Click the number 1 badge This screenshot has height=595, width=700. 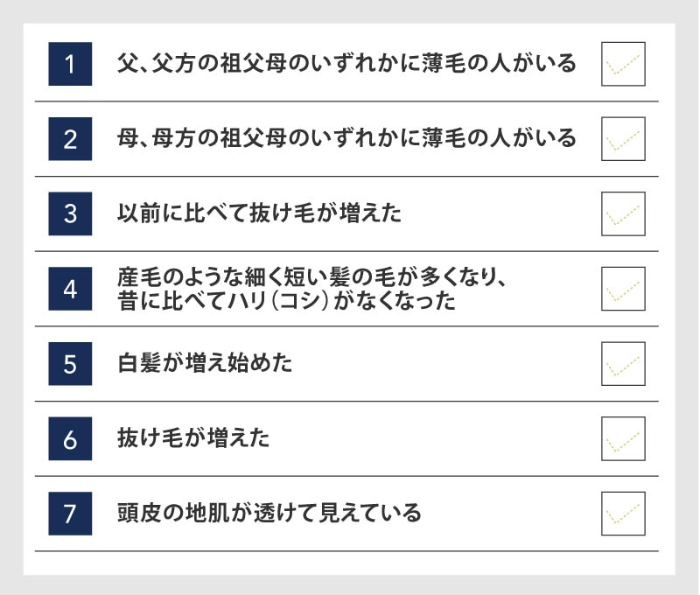70,64
